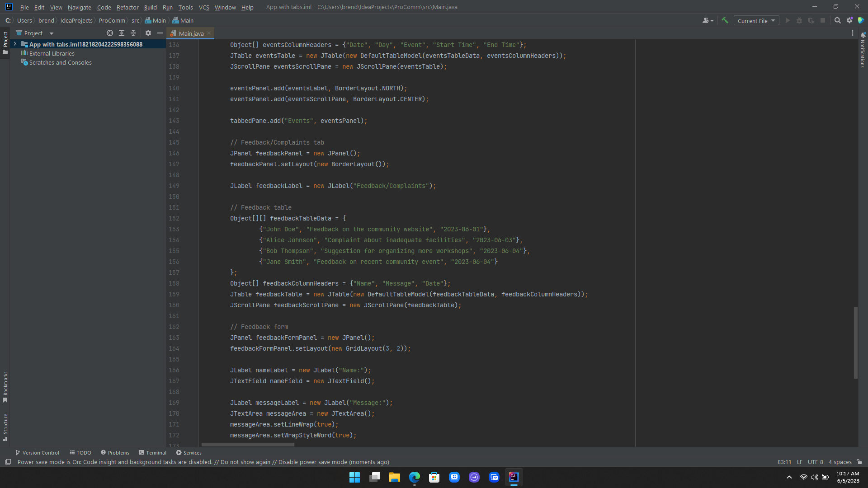Click the Select Opened File target icon
Screen dimensions: 868x488
tap(109, 33)
